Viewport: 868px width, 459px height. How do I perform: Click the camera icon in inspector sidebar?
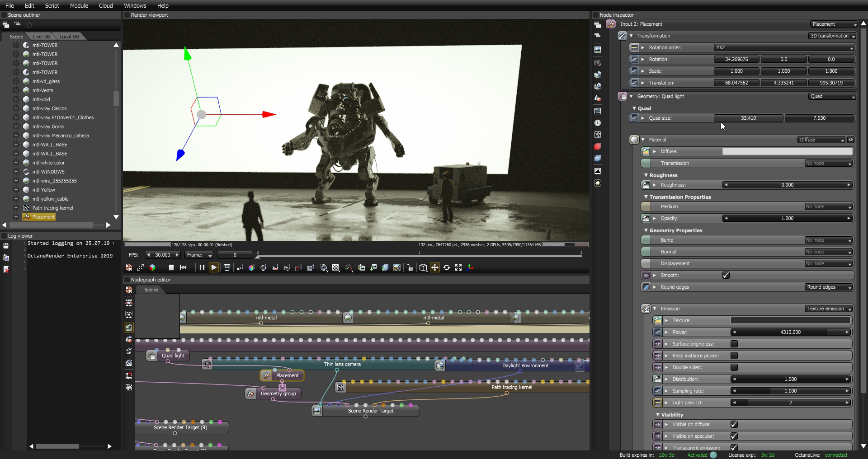(x=598, y=63)
